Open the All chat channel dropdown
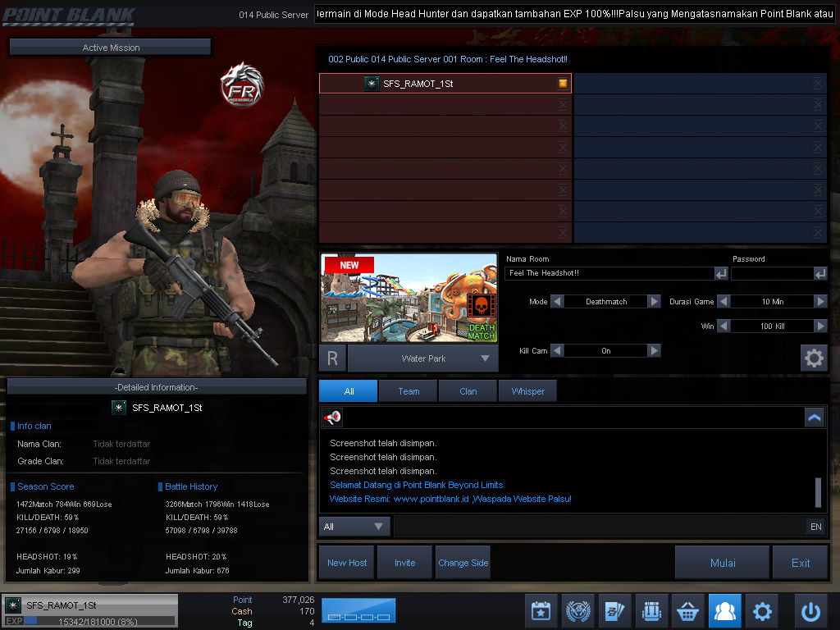Screen dimensions: 840x630 [x=354, y=527]
